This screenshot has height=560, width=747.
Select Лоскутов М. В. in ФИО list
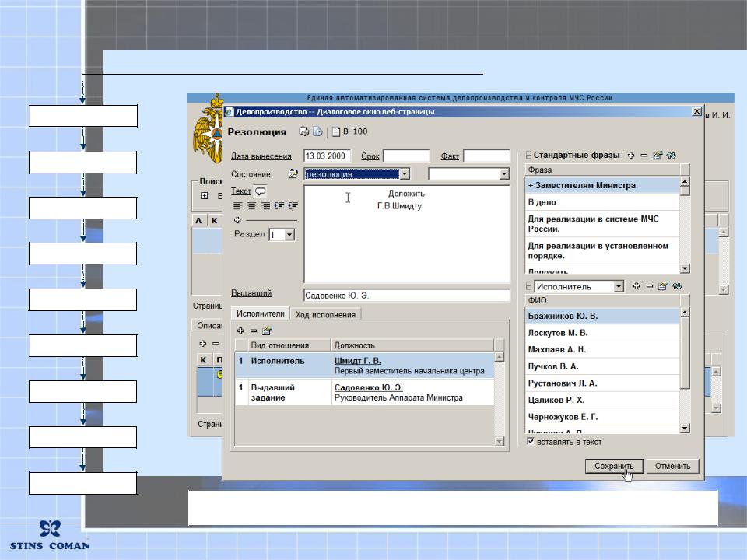point(602,333)
